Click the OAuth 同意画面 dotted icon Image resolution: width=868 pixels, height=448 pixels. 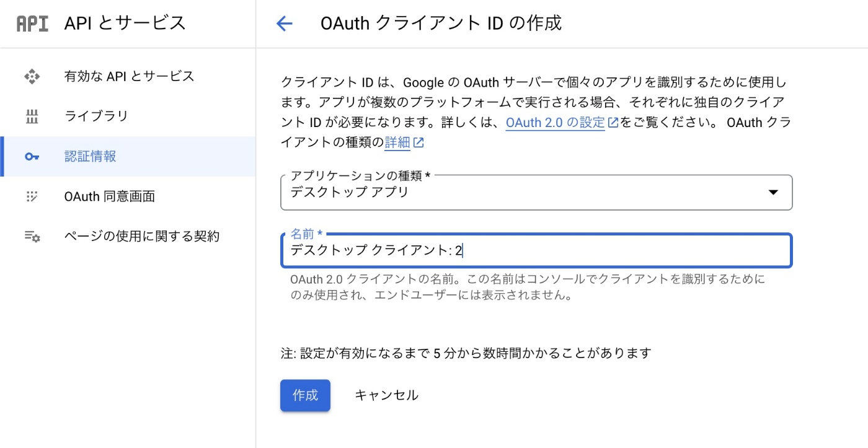click(32, 196)
